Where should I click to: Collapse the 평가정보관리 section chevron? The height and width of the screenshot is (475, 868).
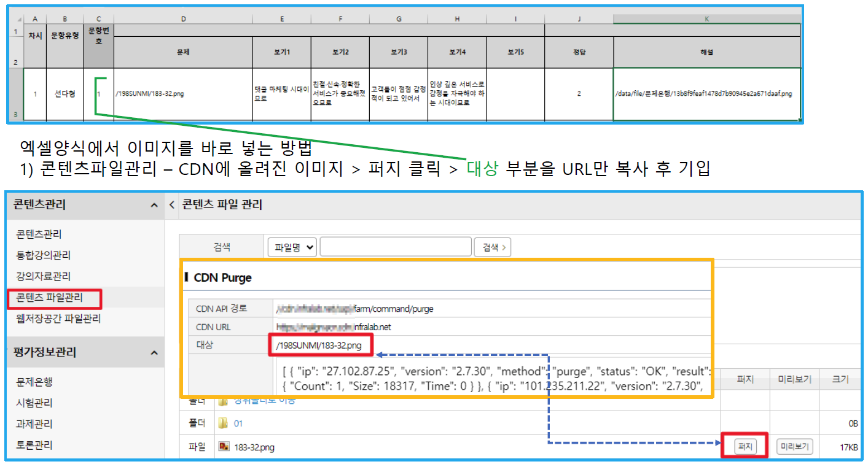click(154, 353)
